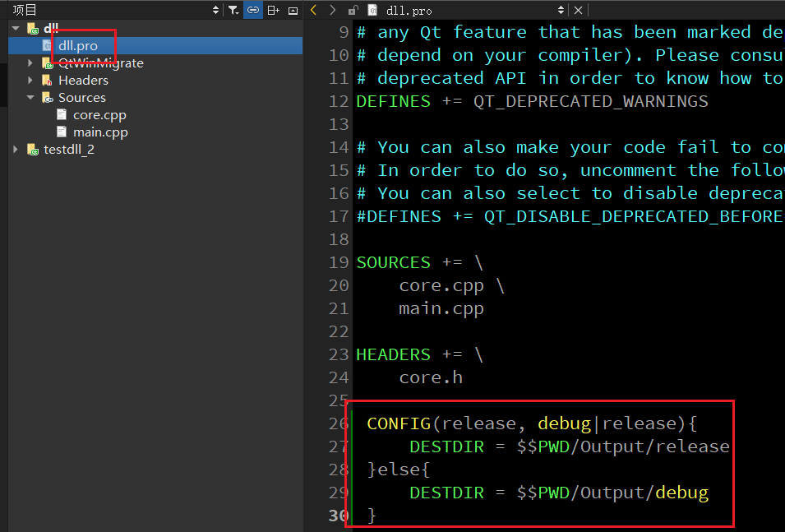Open the filter tree options
785x532 pixels.
[233, 10]
